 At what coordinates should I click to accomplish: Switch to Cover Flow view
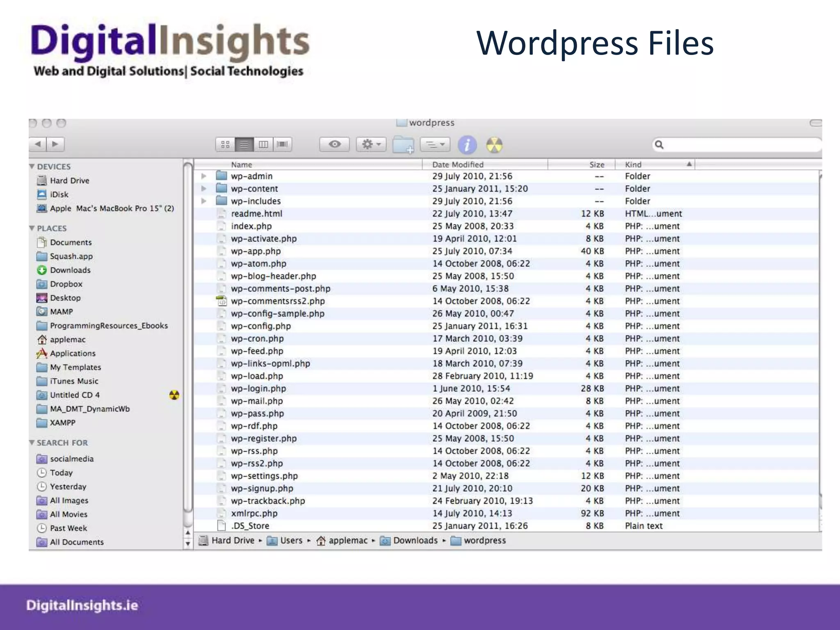[283, 144]
